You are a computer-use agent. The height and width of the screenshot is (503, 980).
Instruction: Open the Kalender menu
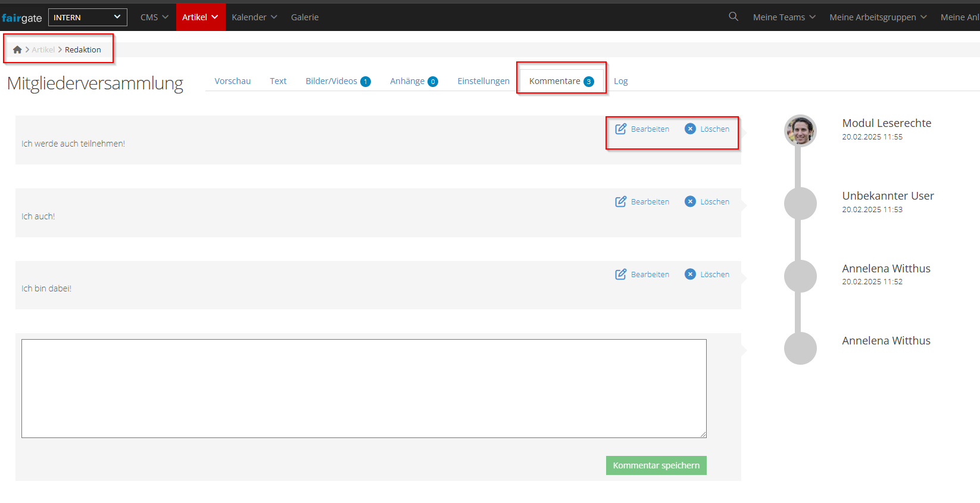(x=254, y=17)
